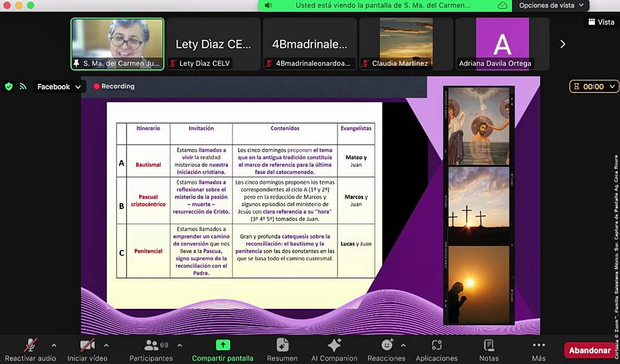This screenshot has height=364, width=620.
Task: Open the Resumen meeting summary icon
Action: pyautogui.click(x=282, y=345)
